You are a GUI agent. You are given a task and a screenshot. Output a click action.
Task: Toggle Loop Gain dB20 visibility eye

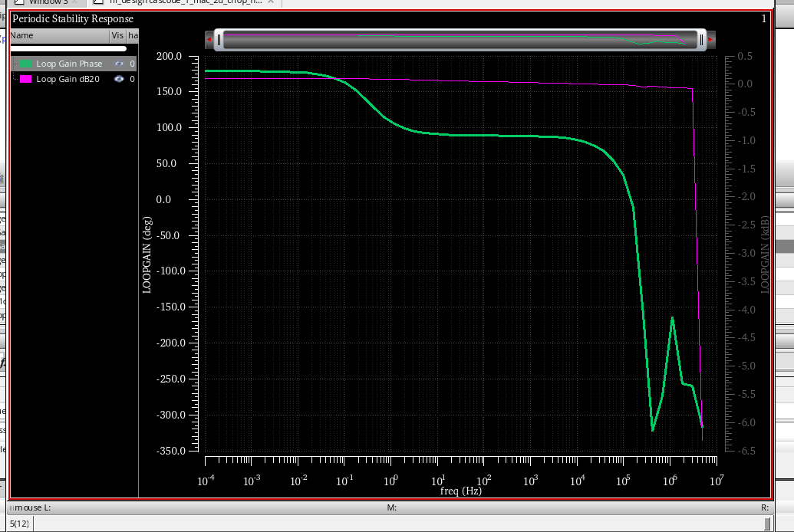point(119,79)
